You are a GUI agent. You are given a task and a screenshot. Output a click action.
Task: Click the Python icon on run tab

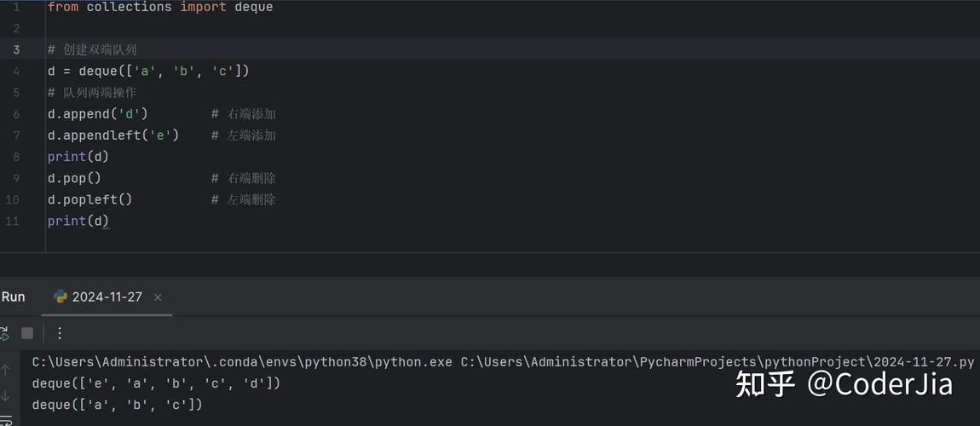(x=61, y=296)
